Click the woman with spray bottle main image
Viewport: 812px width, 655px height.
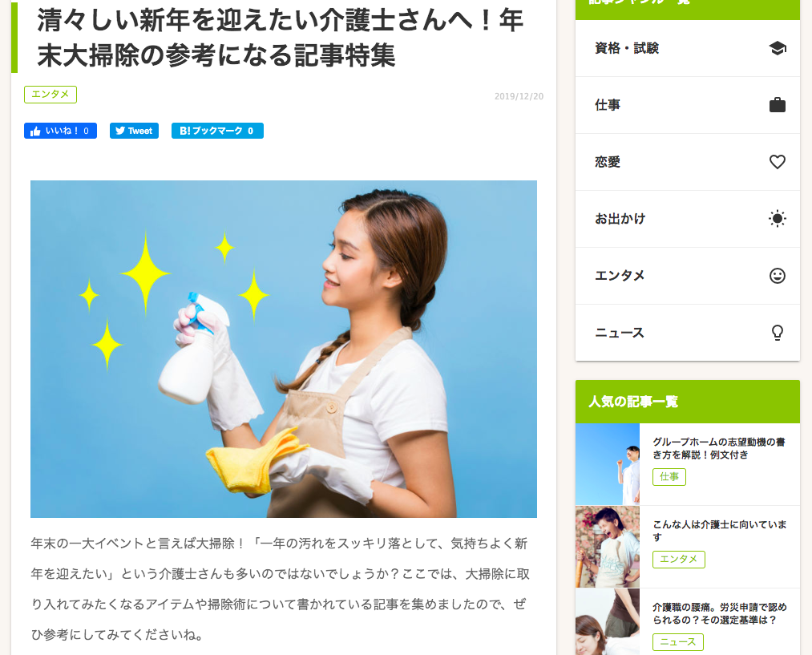click(x=283, y=349)
